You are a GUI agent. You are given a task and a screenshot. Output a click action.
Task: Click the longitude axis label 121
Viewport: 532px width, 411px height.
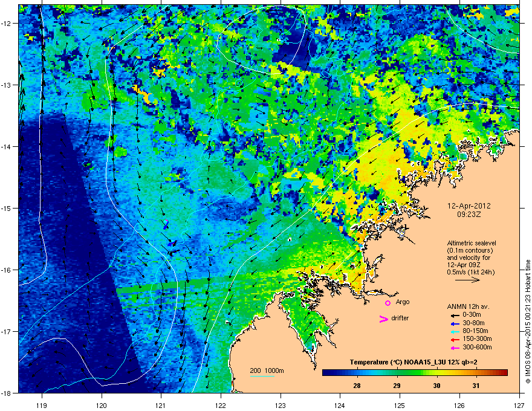click(161, 406)
